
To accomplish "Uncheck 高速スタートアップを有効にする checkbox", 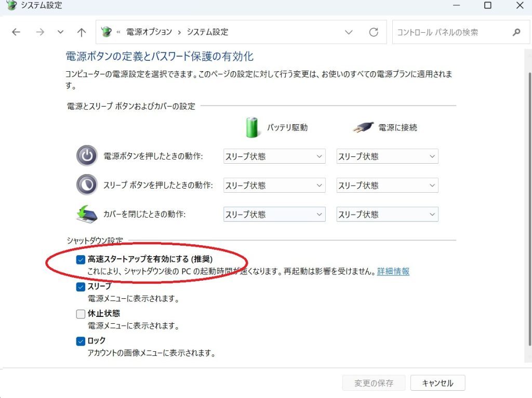I will (x=81, y=259).
